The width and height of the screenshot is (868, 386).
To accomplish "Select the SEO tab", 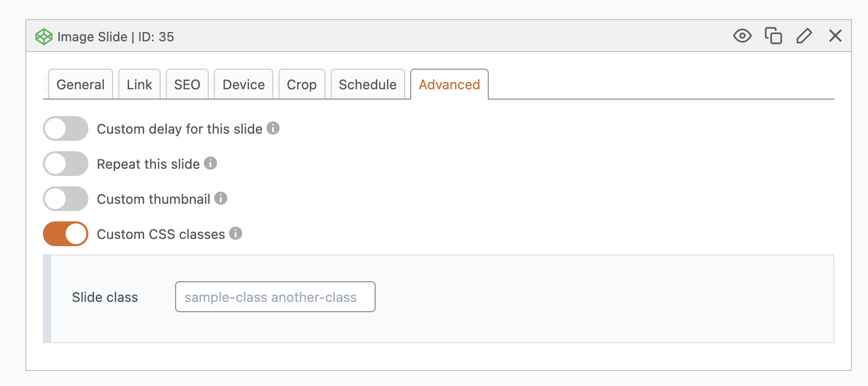I will (187, 85).
